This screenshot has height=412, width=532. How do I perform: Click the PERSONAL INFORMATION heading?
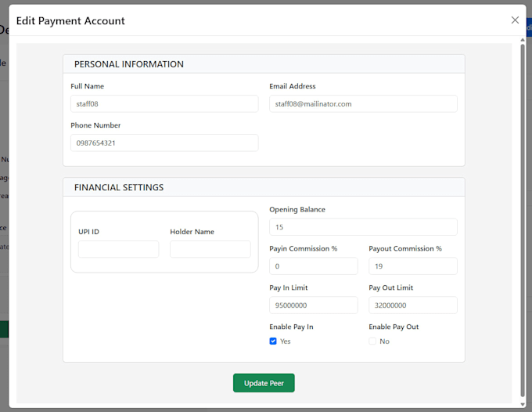tap(129, 64)
